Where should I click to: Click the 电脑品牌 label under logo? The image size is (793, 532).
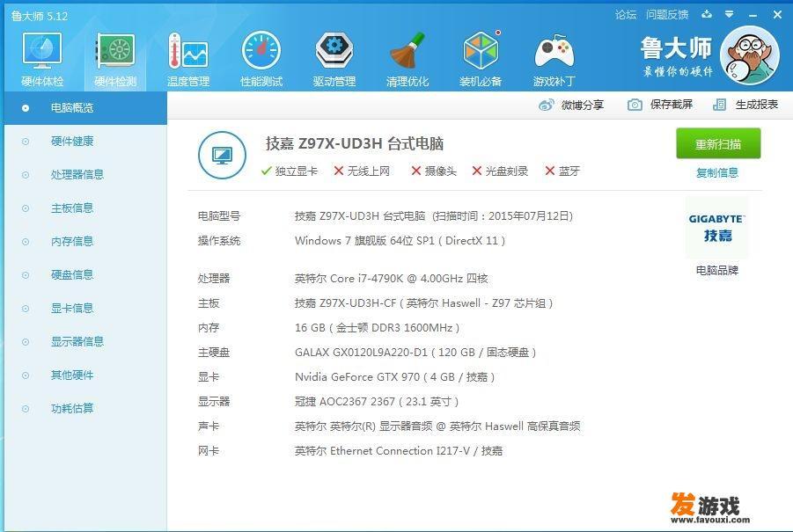point(717,270)
